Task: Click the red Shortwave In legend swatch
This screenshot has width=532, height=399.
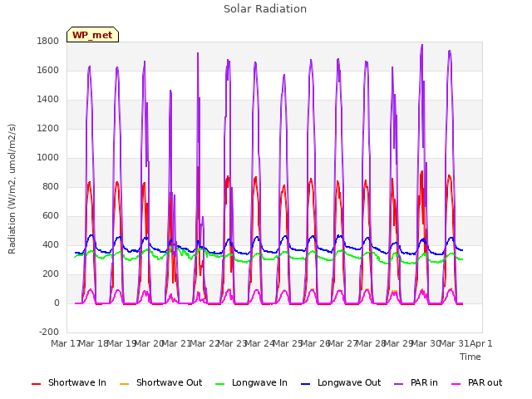Action: [x=37, y=384]
